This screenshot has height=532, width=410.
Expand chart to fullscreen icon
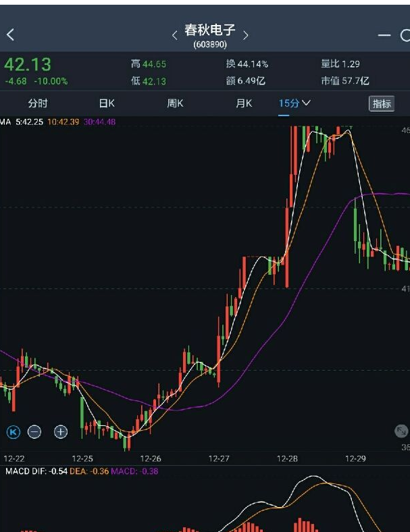tap(401, 431)
